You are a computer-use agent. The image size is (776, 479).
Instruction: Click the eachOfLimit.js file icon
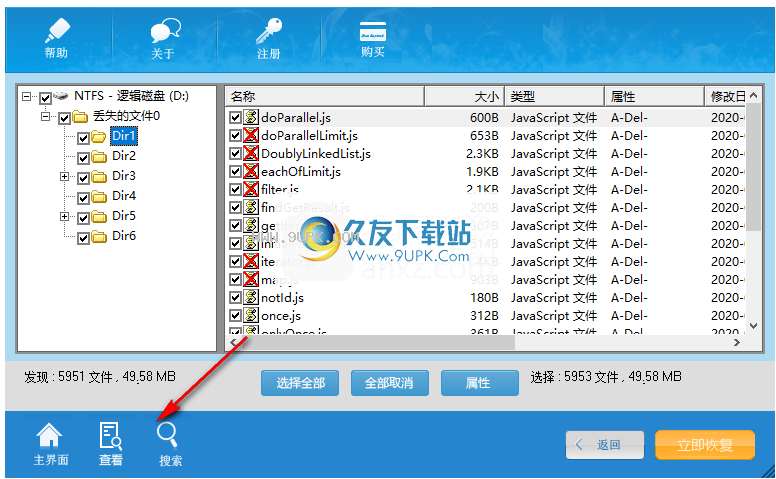[251, 171]
